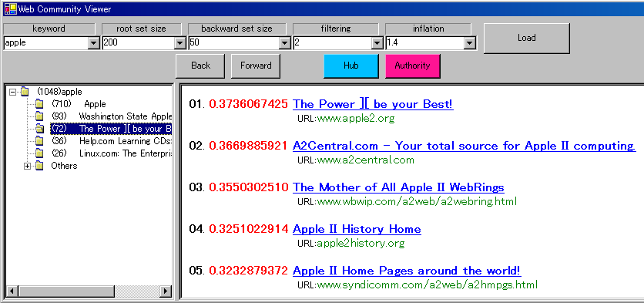Open The Mother of All Apple II WebRings link
This screenshot has height=303, width=644.
[398, 187]
